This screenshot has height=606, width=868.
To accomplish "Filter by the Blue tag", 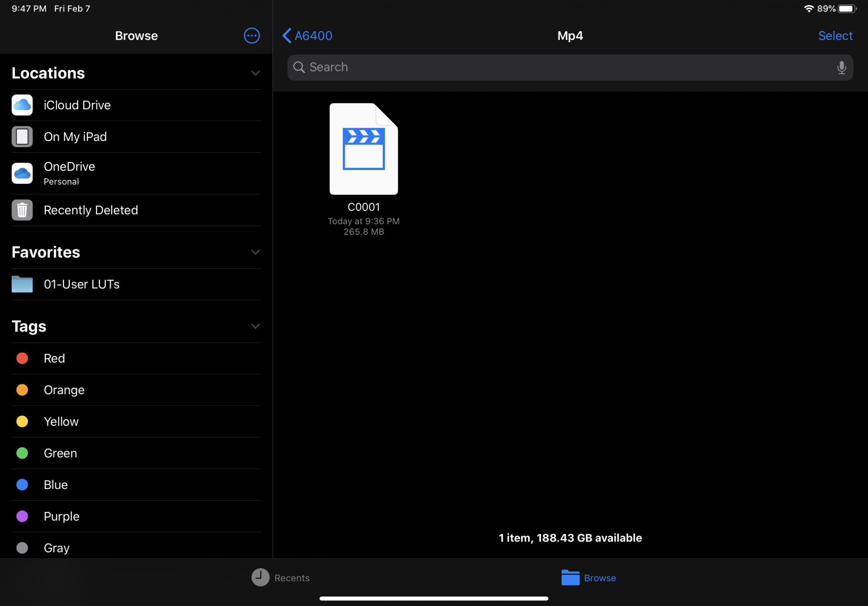I will pyautogui.click(x=56, y=485).
